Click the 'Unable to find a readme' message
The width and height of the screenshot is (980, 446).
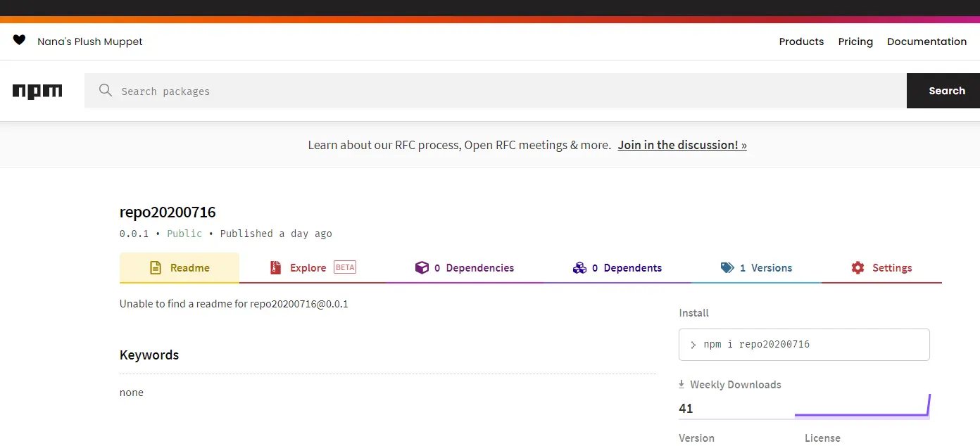coord(234,304)
